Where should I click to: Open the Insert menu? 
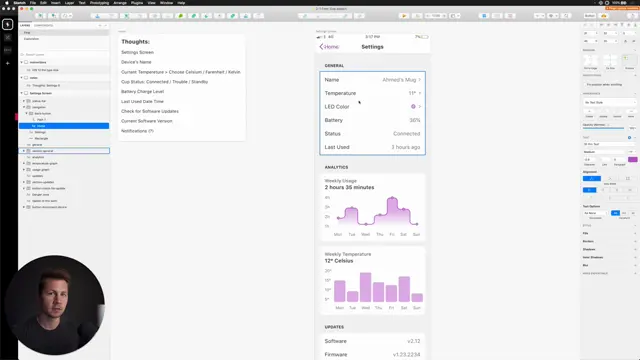click(56, 3)
